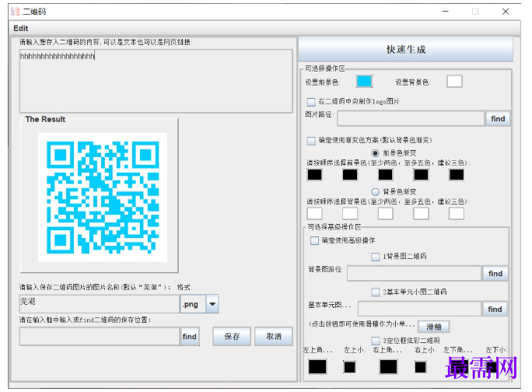Choose the first black foreground gradient swatch

click(x=314, y=175)
